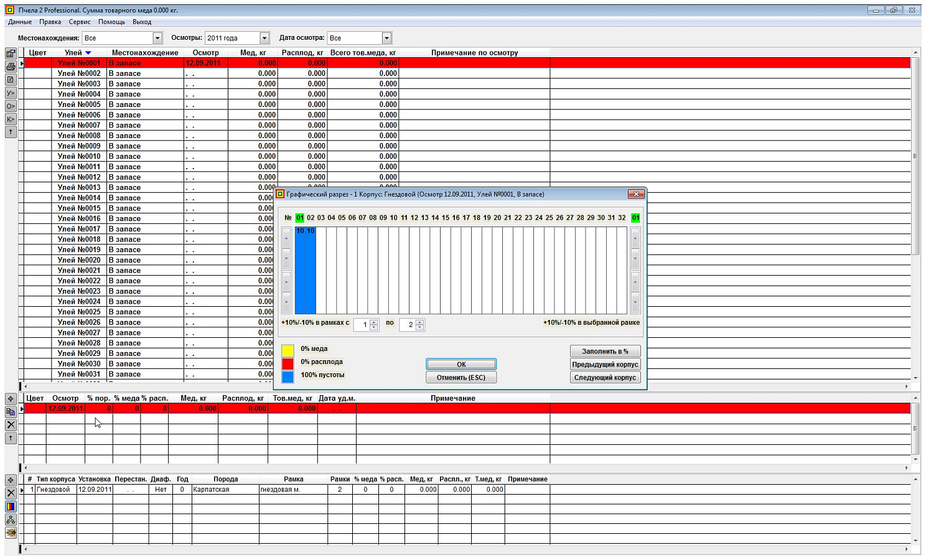Click the document report icon in left toolbar

tap(11, 80)
